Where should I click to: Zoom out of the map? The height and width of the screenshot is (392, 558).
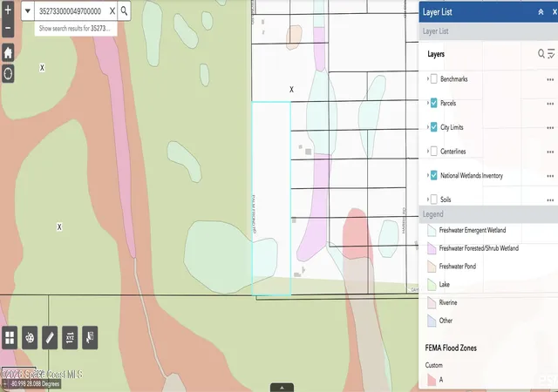(8, 28)
